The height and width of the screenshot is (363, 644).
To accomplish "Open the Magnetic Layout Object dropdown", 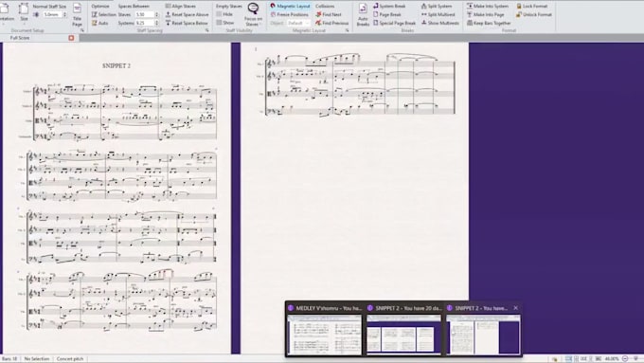I will tap(298, 23).
